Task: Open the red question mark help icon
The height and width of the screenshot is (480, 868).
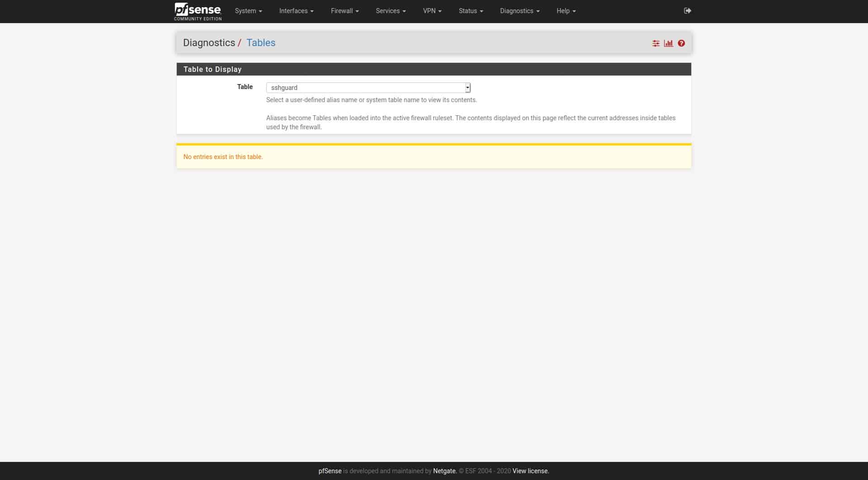Action: coord(681,43)
